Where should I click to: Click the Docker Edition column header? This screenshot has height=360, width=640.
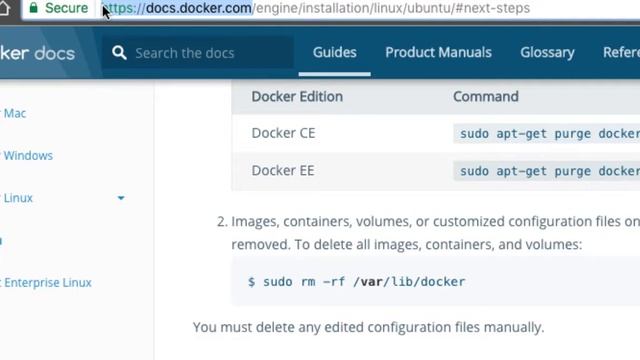click(297, 97)
